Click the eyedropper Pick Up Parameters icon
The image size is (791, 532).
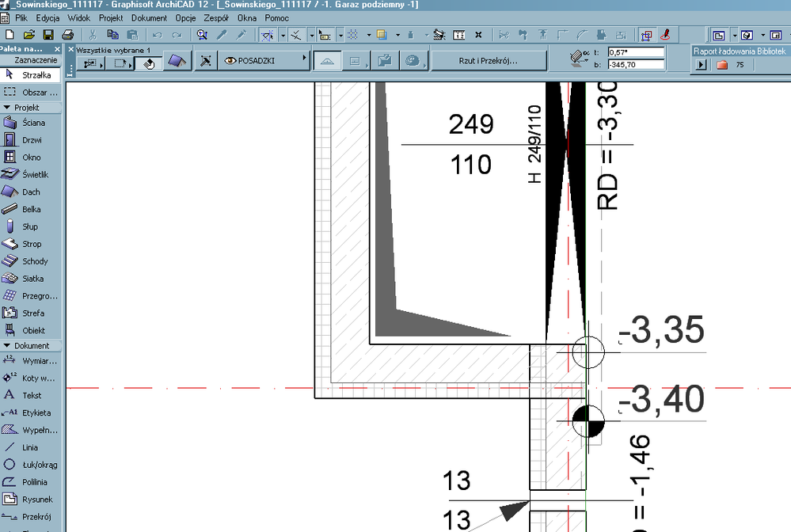click(x=222, y=35)
